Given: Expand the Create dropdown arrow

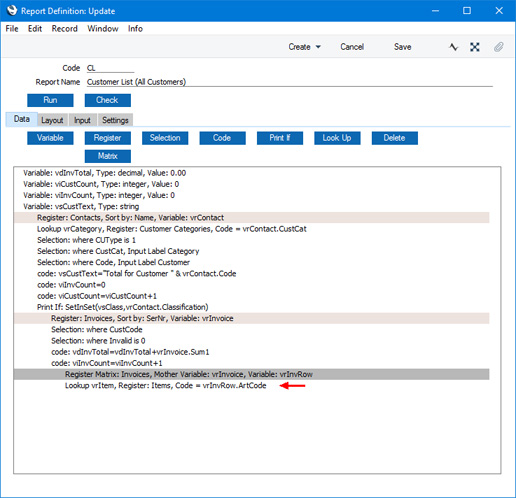Looking at the screenshot, I should tap(318, 47).
